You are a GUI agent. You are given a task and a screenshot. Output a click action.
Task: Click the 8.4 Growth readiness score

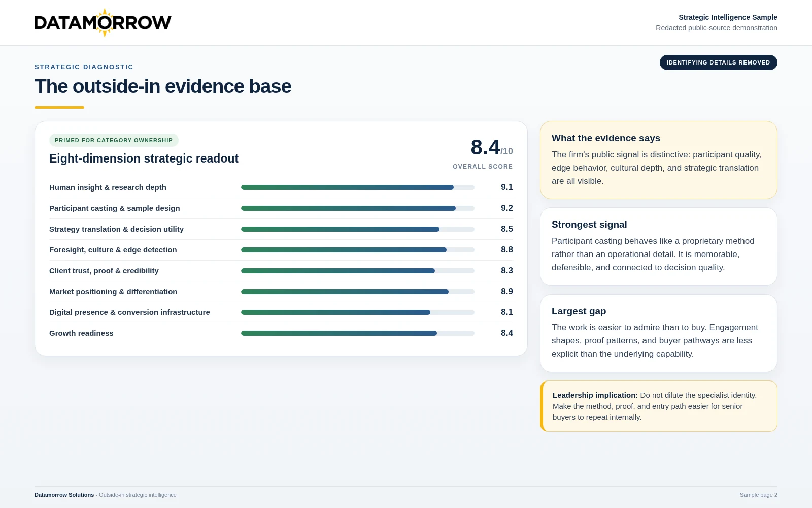coord(506,333)
